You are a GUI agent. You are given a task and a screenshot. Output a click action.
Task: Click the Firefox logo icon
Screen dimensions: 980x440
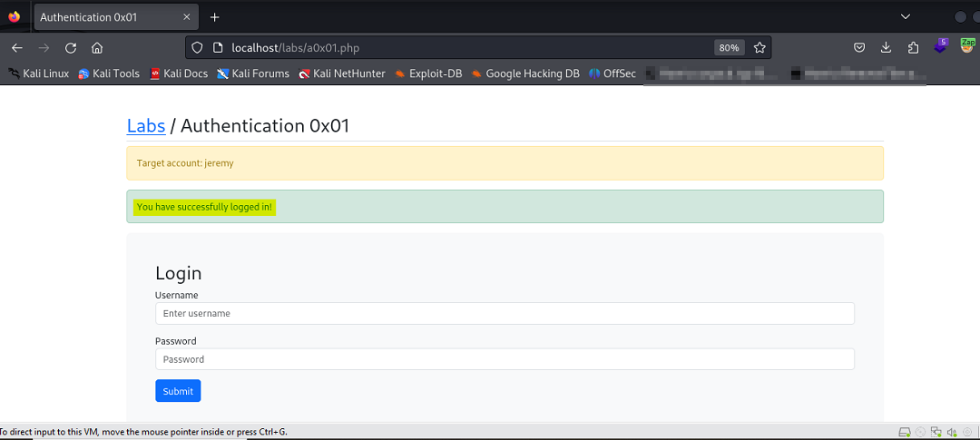coord(14,17)
